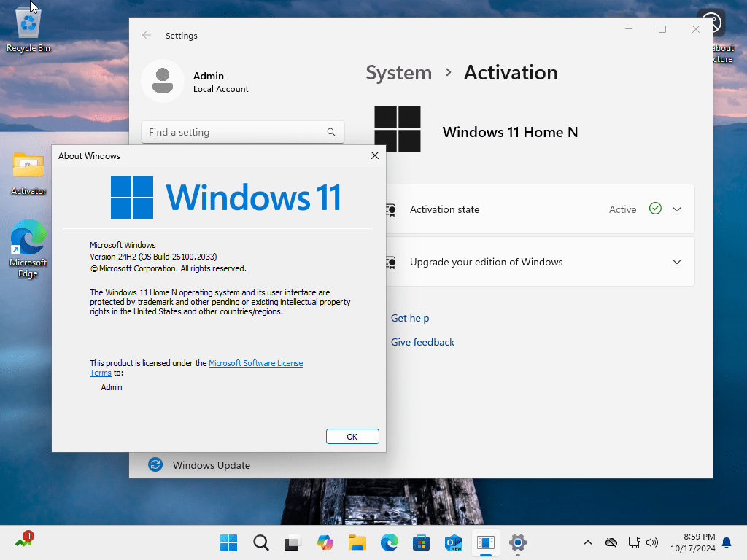Click the Version 24H2 build text
The width and height of the screenshot is (747, 560).
[153, 257]
